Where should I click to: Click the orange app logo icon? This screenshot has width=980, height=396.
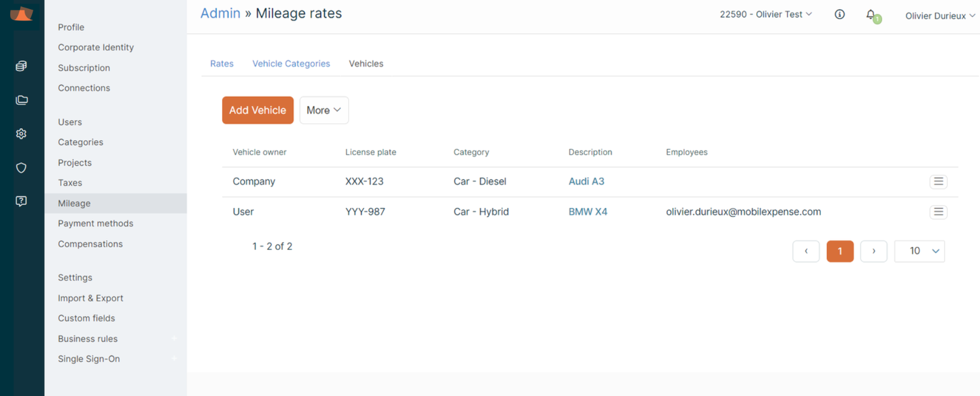[22, 14]
